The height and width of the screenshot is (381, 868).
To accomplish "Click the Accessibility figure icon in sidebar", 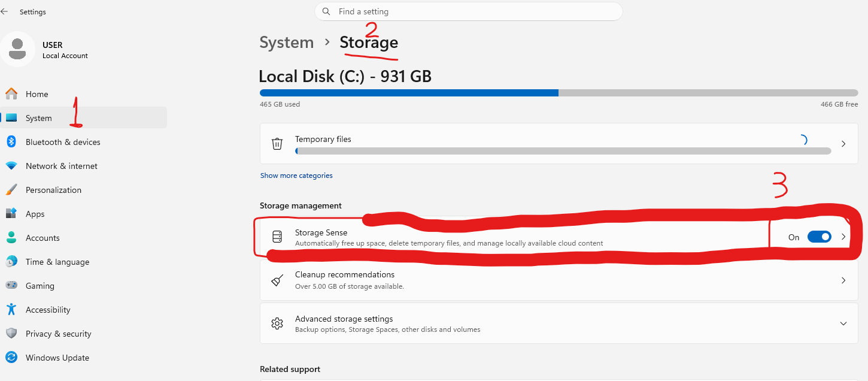I will click(11, 310).
